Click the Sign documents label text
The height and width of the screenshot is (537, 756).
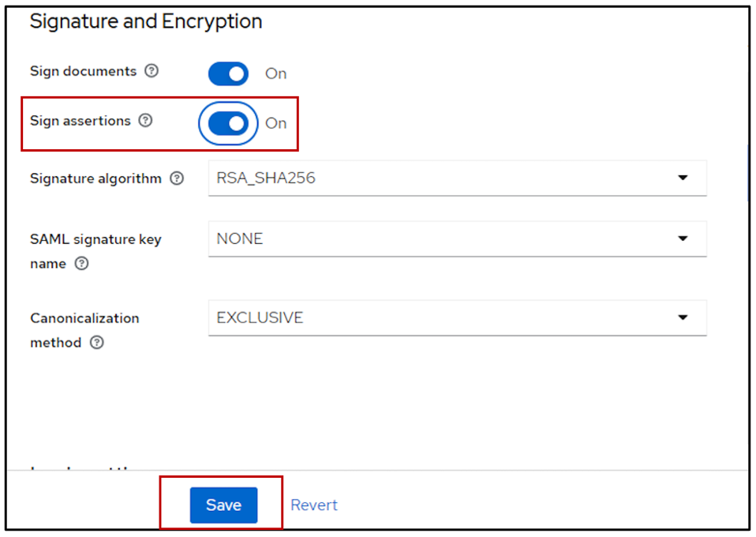point(83,71)
